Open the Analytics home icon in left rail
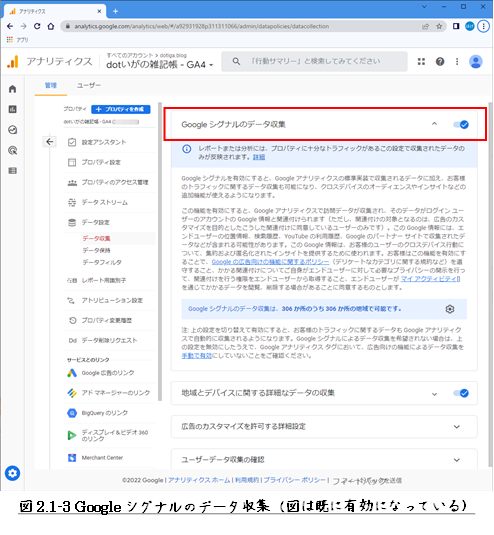The height and width of the screenshot is (535, 494). (x=13, y=89)
